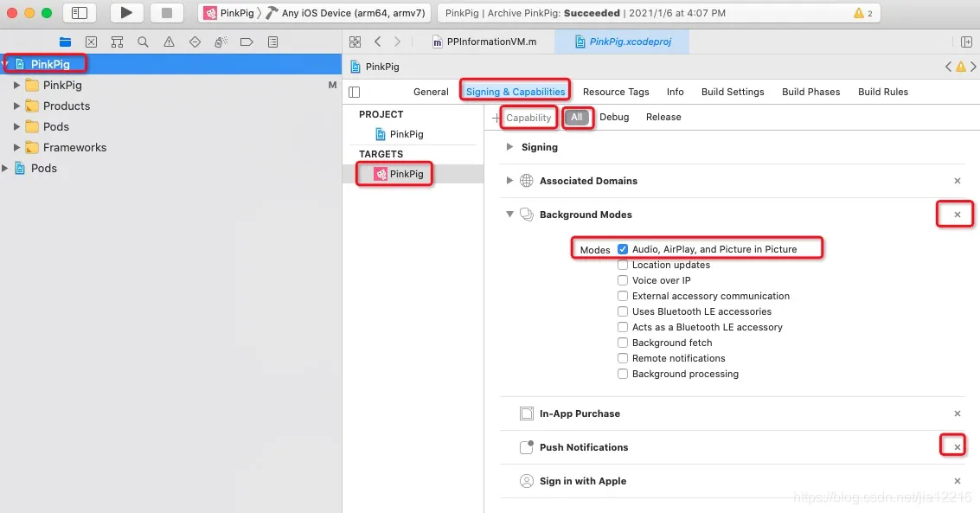Remove the Push Notifications capability
This screenshot has width=980, height=513.
point(957,447)
